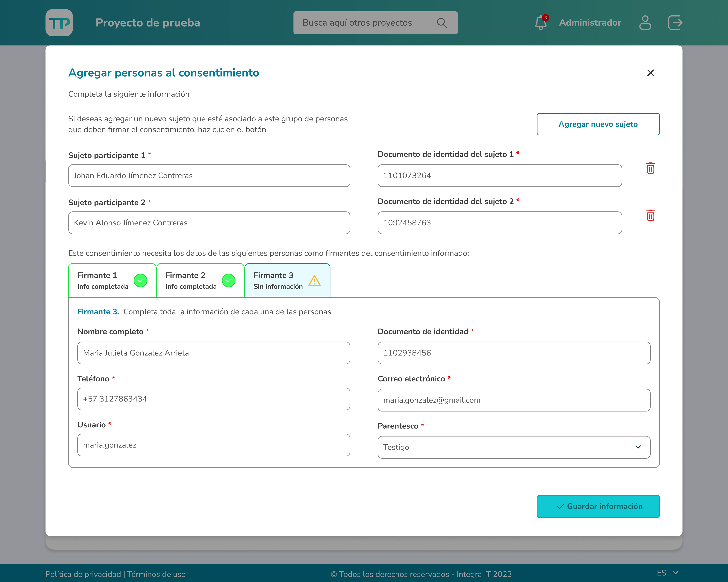Switch to the Firmante 2 tab
Screen dimensions: 728x582
(x=200, y=280)
